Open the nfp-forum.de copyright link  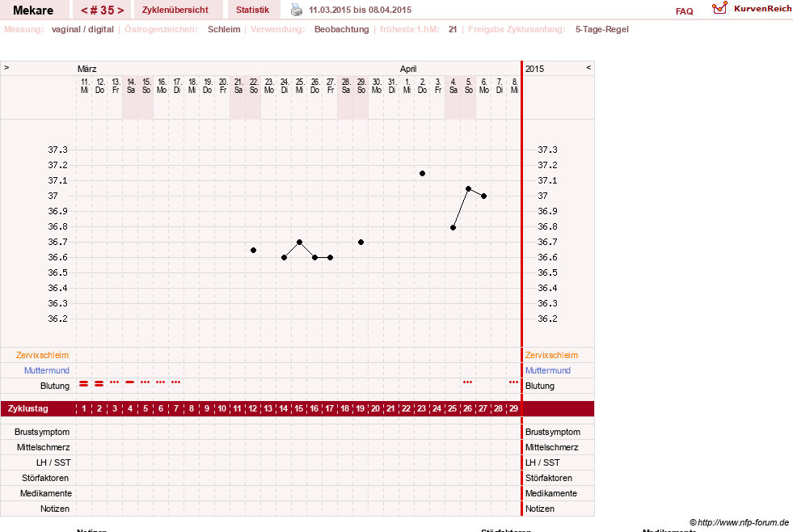click(739, 522)
